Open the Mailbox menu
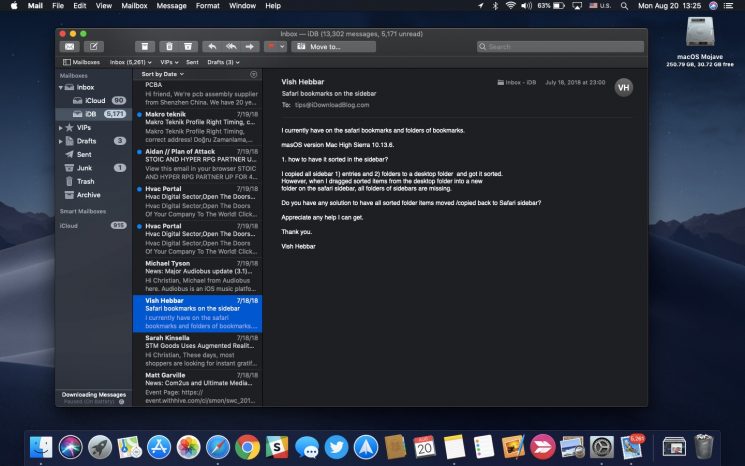Image resolution: width=745 pixels, height=466 pixels. pyautogui.click(x=134, y=6)
